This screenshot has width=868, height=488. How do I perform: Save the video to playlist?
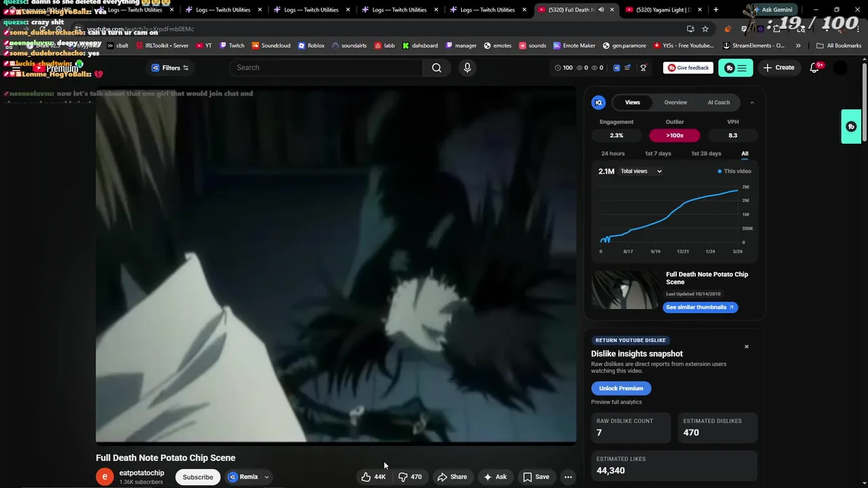(536, 477)
